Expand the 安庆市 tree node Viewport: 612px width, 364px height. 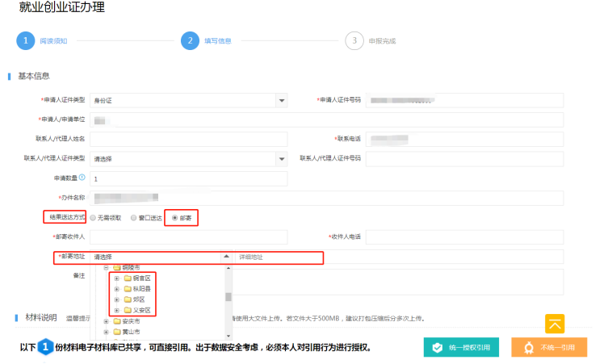(106, 321)
